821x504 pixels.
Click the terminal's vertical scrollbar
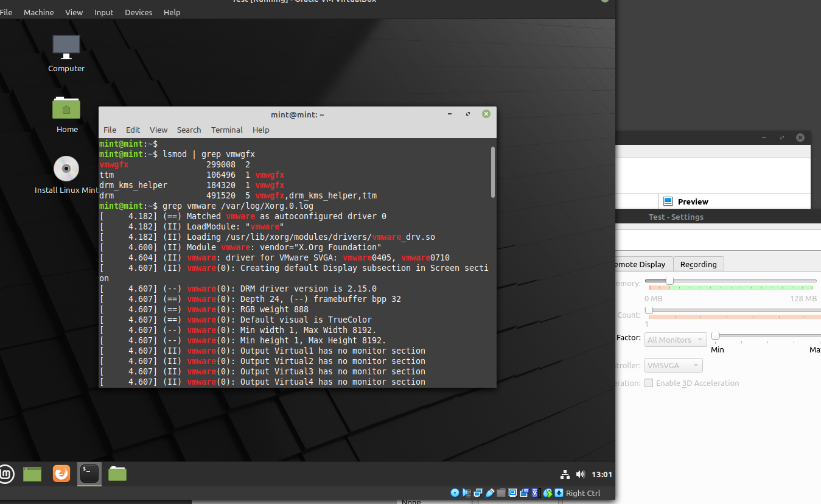point(492,172)
